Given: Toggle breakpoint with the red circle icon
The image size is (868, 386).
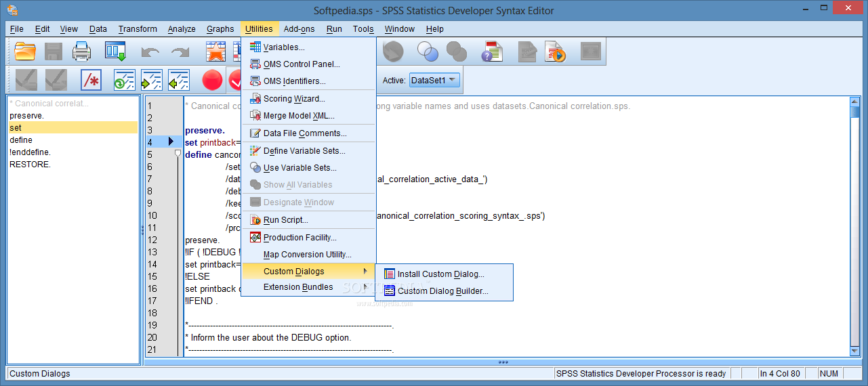Looking at the screenshot, I should click(212, 81).
